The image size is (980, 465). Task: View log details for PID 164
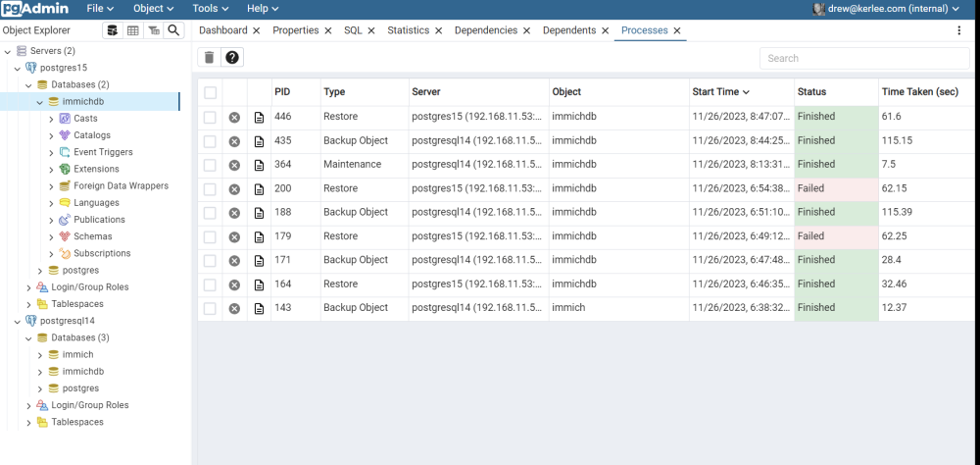coord(259,284)
